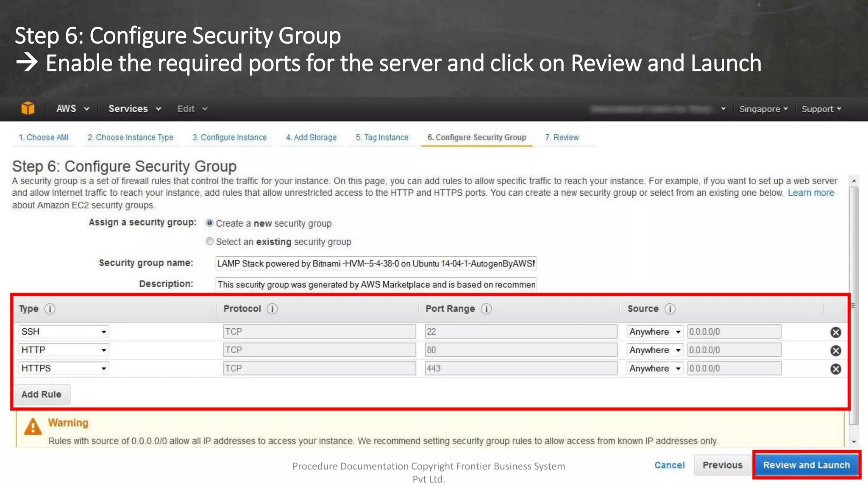Click the AWS orange cube logo
868x488 pixels.
pyautogui.click(x=28, y=108)
